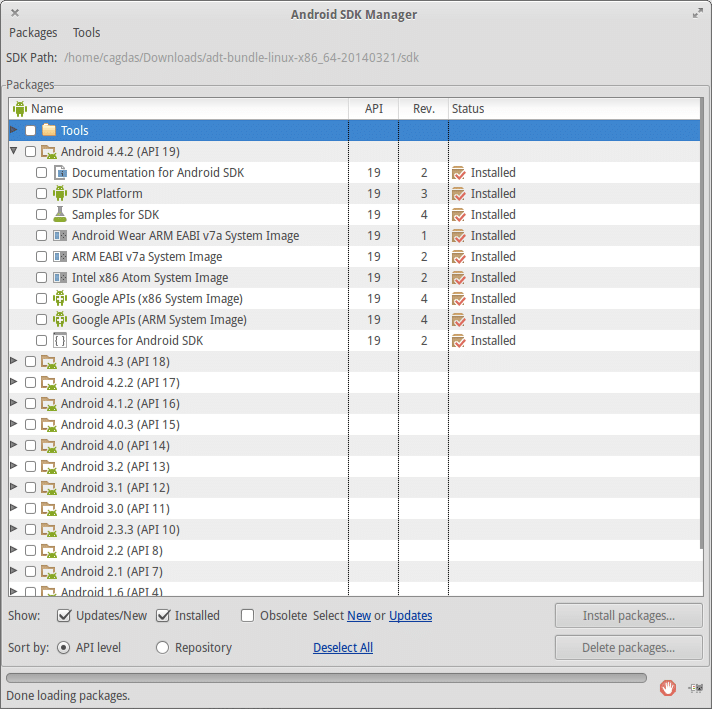Click the Deselect All link
Image resolution: width=712 pixels, height=709 pixels.
click(343, 647)
